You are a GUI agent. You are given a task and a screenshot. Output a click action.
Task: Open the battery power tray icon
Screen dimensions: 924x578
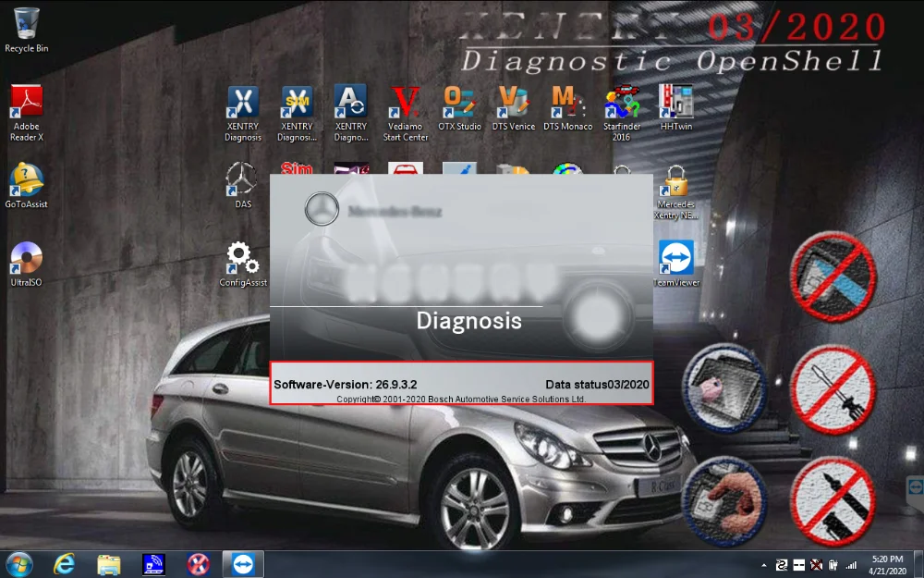click(x=833, y=566)
